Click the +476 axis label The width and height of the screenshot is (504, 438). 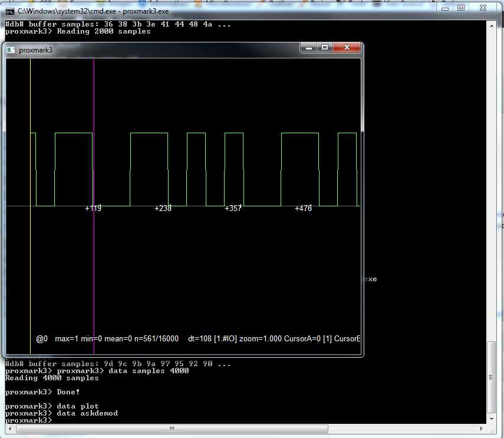303,209
